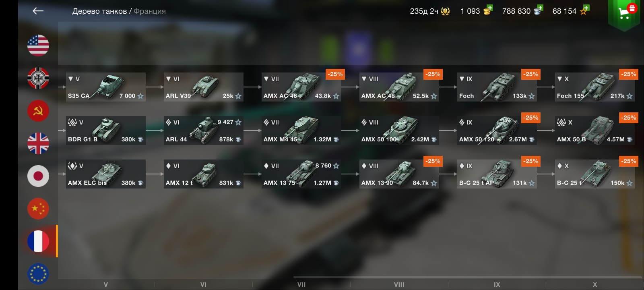Select the AMX ELC bis tank
This screenshot has height=290, width=644.
tap(106, 174)
